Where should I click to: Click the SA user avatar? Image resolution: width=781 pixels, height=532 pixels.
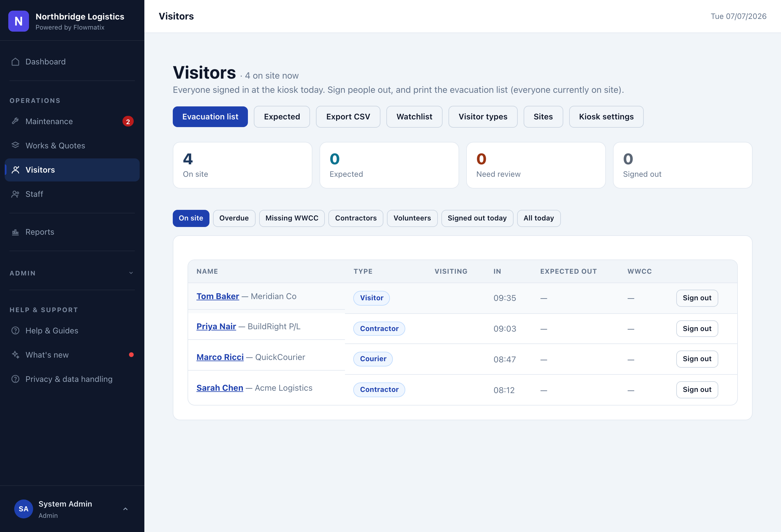pyautogui.click(x=24, y=509)
